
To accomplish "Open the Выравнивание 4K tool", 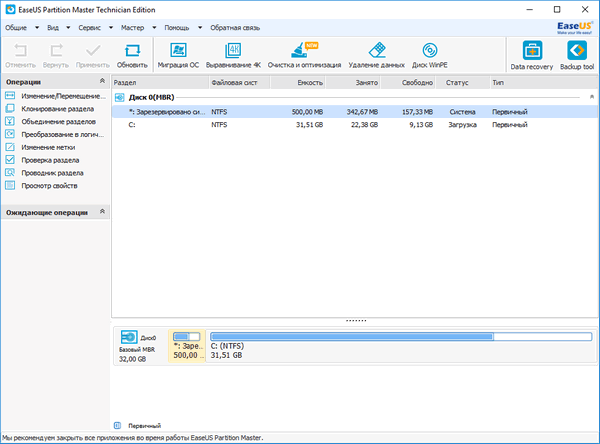I will 233,50.
